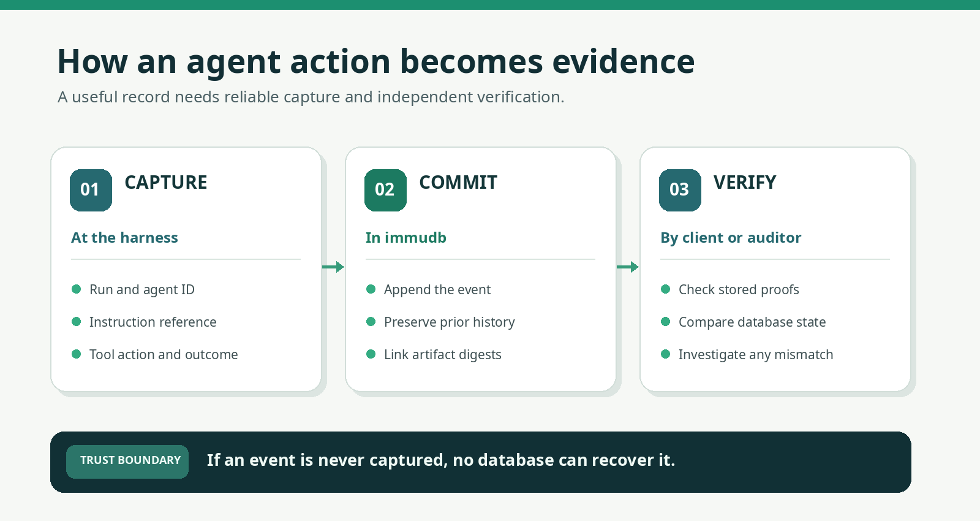This screenshot has width=980, height=521.
Task: Click the 03 step number badge
Action: 680,190
